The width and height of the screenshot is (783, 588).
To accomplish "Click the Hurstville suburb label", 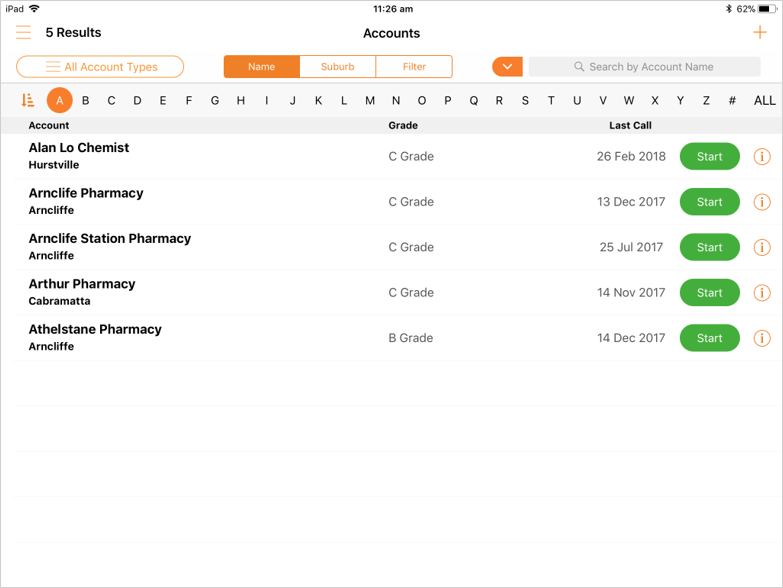I will [53, 165].
